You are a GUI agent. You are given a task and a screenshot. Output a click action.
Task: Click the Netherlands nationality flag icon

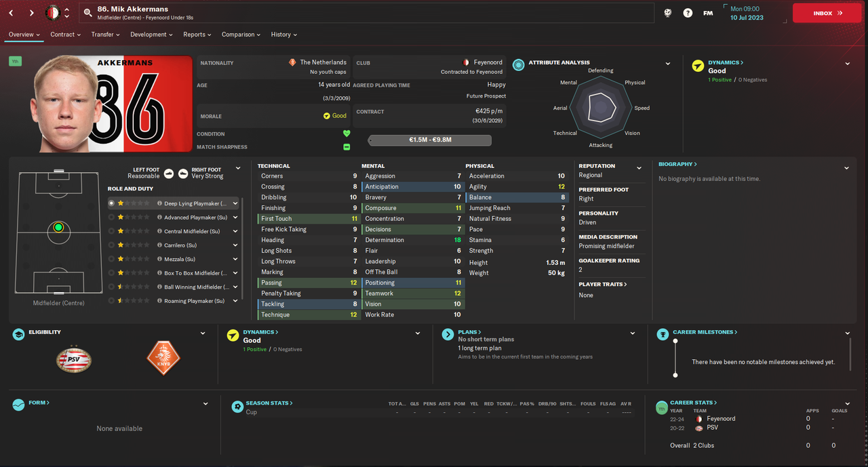tap(292, 62)
